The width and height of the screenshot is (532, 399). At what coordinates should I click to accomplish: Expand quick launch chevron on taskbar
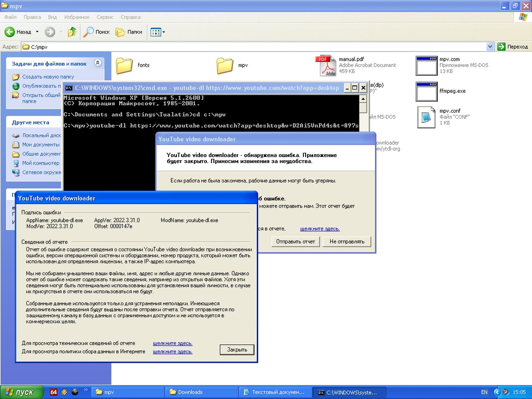[x=85, y=390]
